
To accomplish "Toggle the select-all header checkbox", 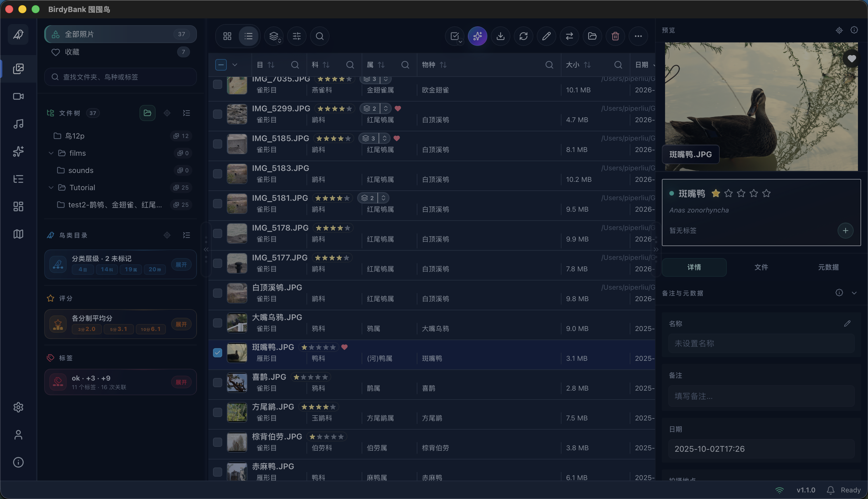I will 221,65.
